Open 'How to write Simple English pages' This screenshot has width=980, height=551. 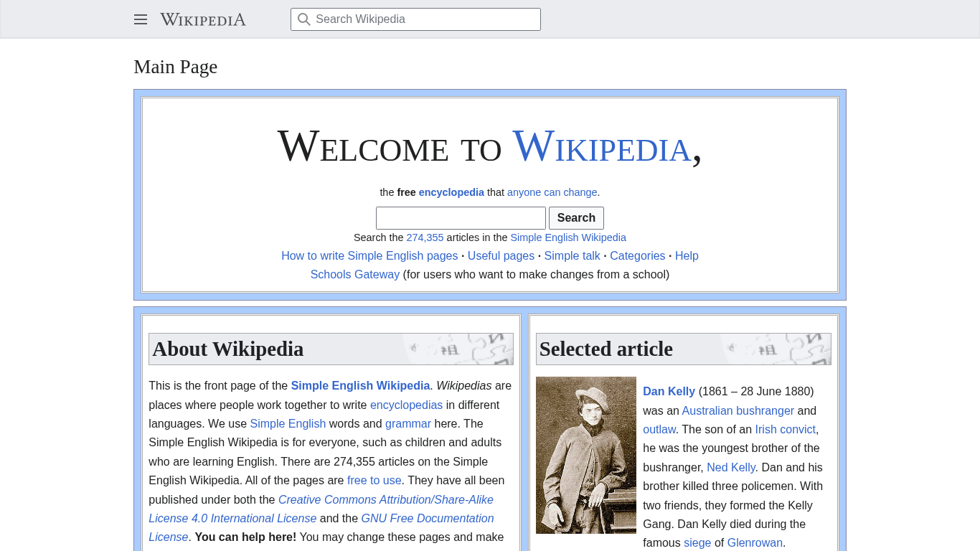click(x=369, y=256)
